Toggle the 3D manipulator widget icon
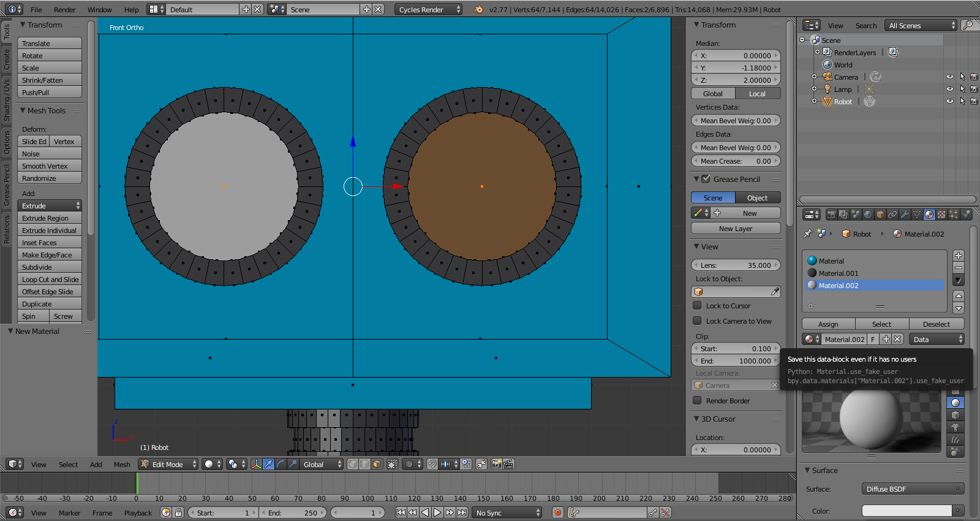 257,464
